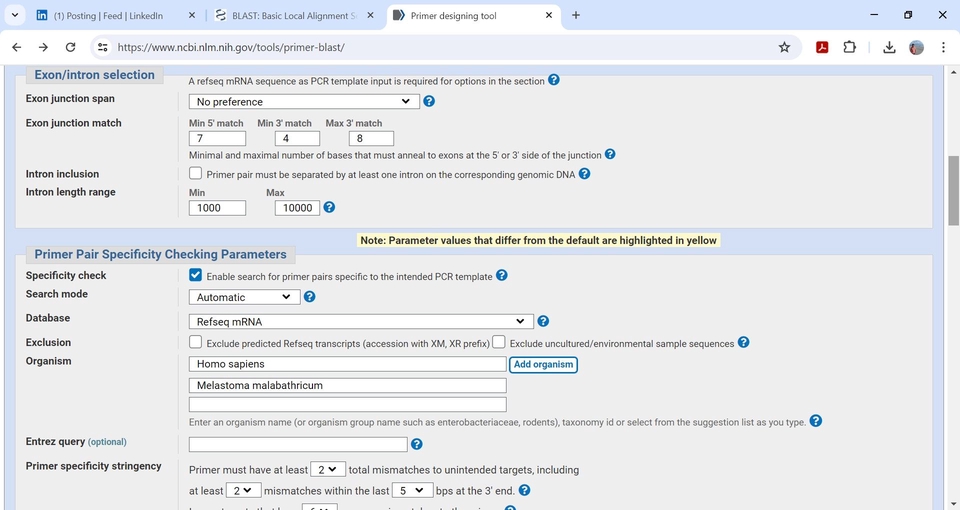Uncheck the Specificity check checkbox
960x510 pixels.
pos(196,275)
